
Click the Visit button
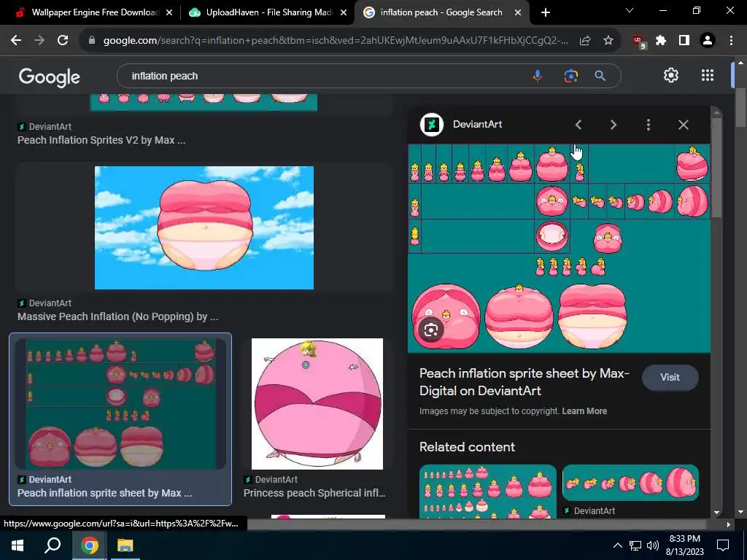pyautogui.click(x=670, y=377)
